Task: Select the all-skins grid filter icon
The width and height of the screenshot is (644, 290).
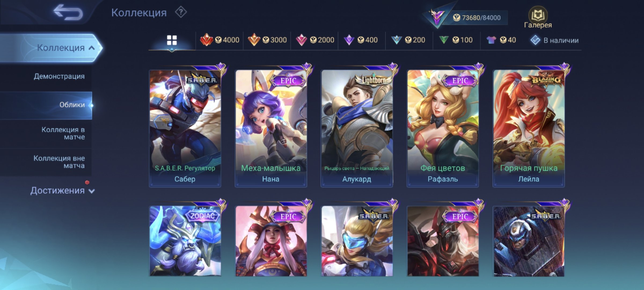Action: [x=172, y=41]
